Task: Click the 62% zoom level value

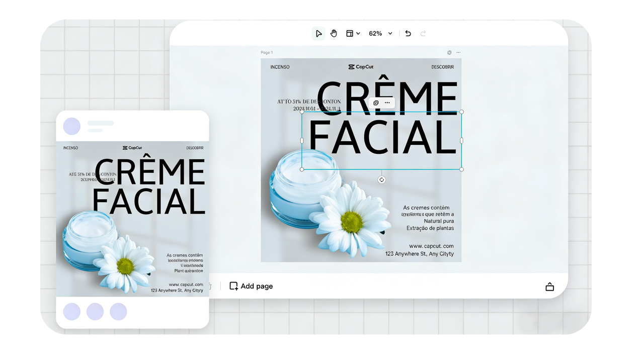Action: coord(375,34)
